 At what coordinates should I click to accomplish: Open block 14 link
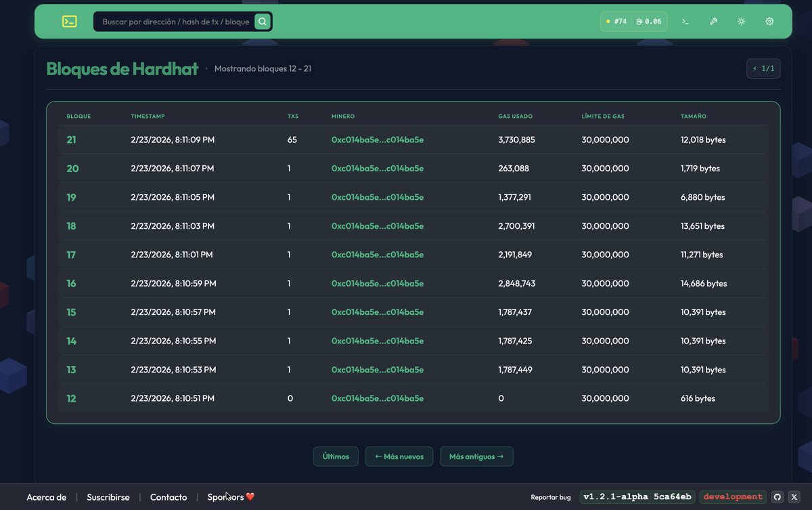pos(71,341)
